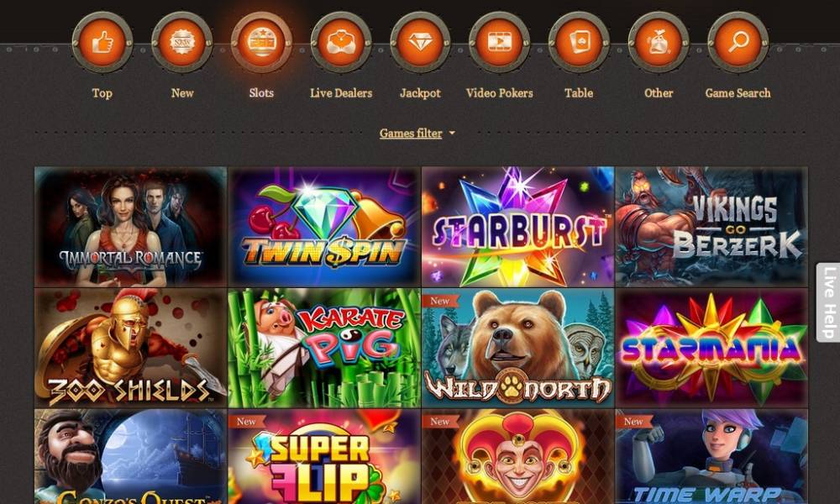840x504 pixels.
Task: Select the New games badge icon
Action: coord(182,42)
